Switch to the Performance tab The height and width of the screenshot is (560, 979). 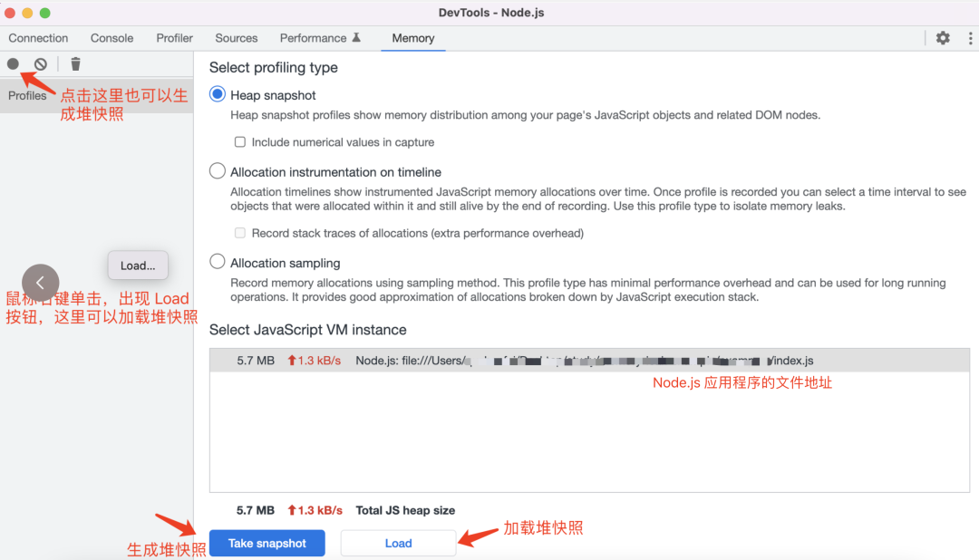313,38
